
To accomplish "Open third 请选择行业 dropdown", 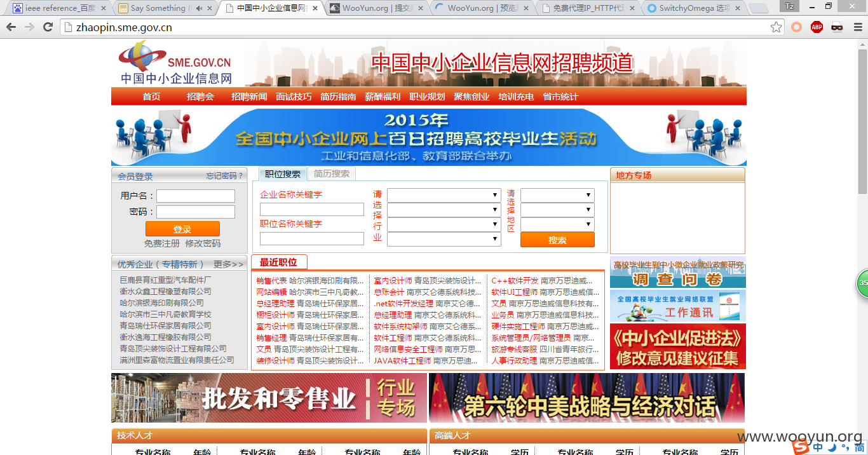I will (x=444, y=224).
